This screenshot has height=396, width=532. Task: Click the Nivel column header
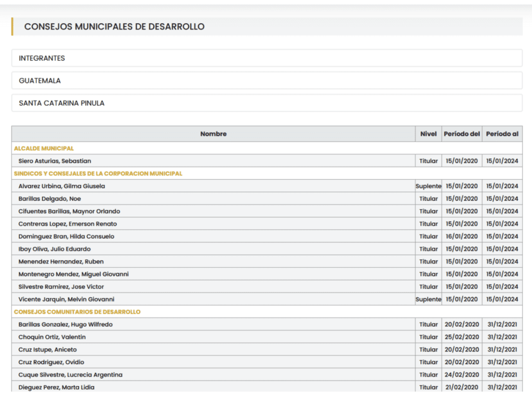pyautogui.click(x=429, y=134)
